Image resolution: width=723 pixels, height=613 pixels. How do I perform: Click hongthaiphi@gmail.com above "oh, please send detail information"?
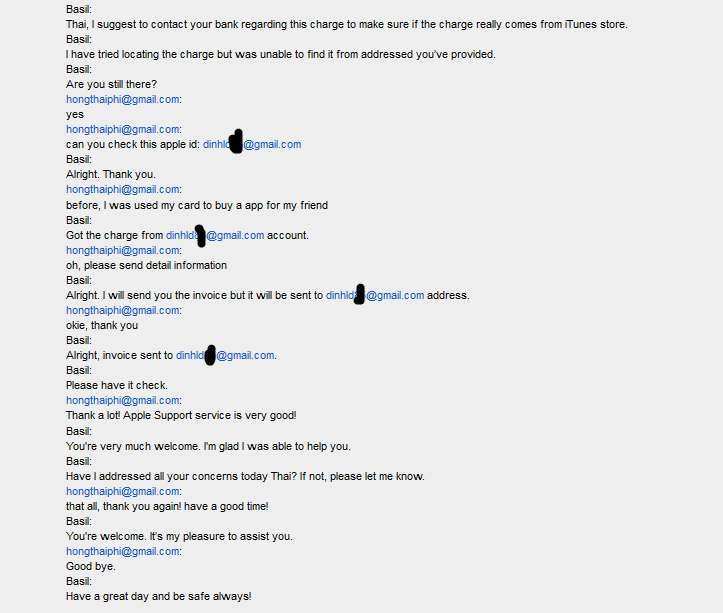pyautogui.click(x=123, y=250)
